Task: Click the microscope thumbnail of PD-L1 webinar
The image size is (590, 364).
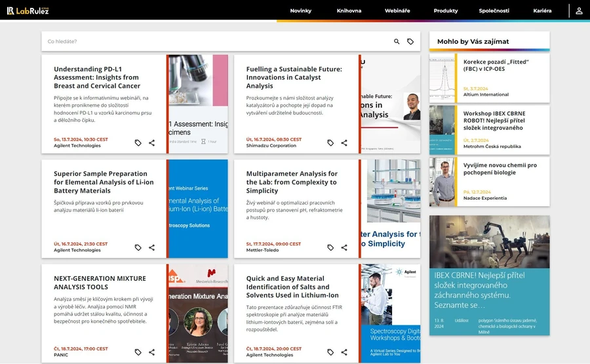Action: click(x=198, y=104)
